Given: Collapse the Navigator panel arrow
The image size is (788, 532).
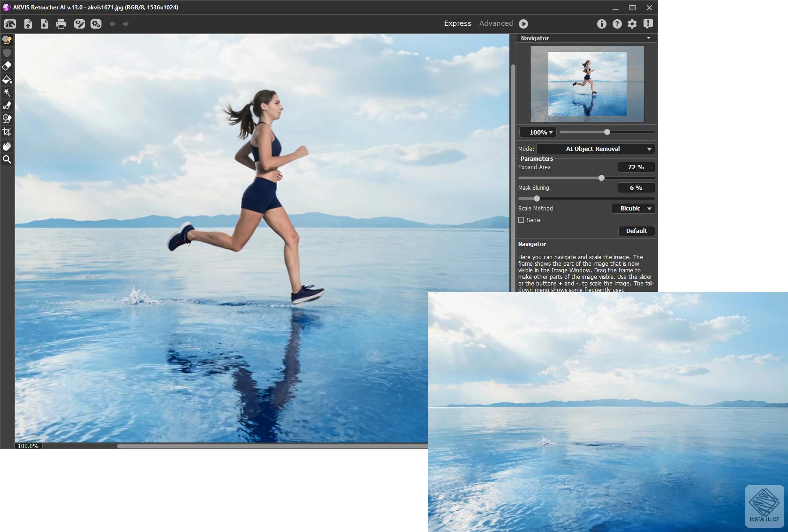Looking at the screenshot, I should click(x=649, y=38).
